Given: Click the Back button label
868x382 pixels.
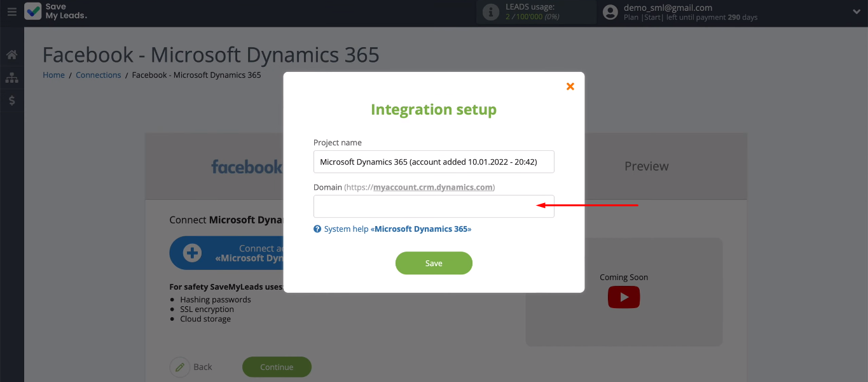Looking at the screenshot, I should click(x=203, y=367).
